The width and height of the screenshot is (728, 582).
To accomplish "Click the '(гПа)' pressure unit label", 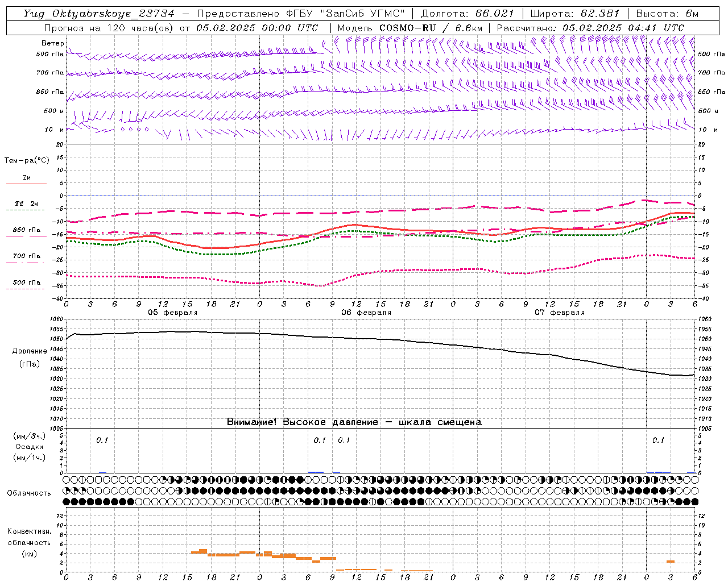I will click(30, 364).
